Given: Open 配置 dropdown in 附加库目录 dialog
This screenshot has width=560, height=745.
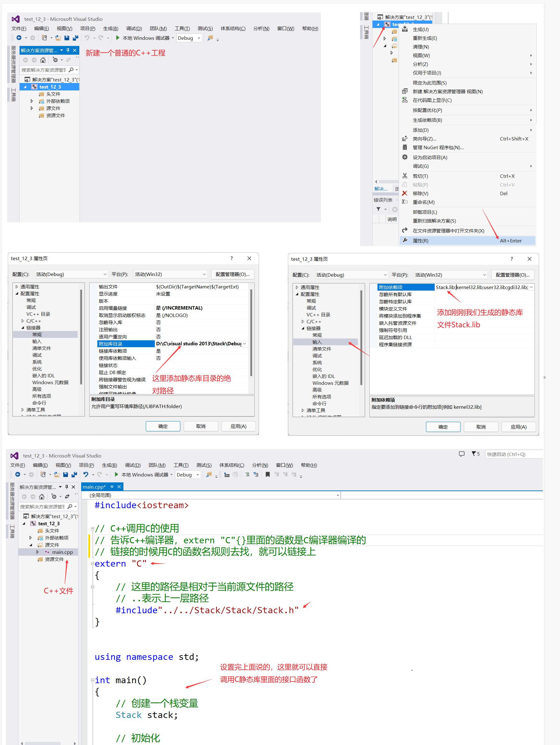Looking at the screenshot, I should click(x=71, y=274).
